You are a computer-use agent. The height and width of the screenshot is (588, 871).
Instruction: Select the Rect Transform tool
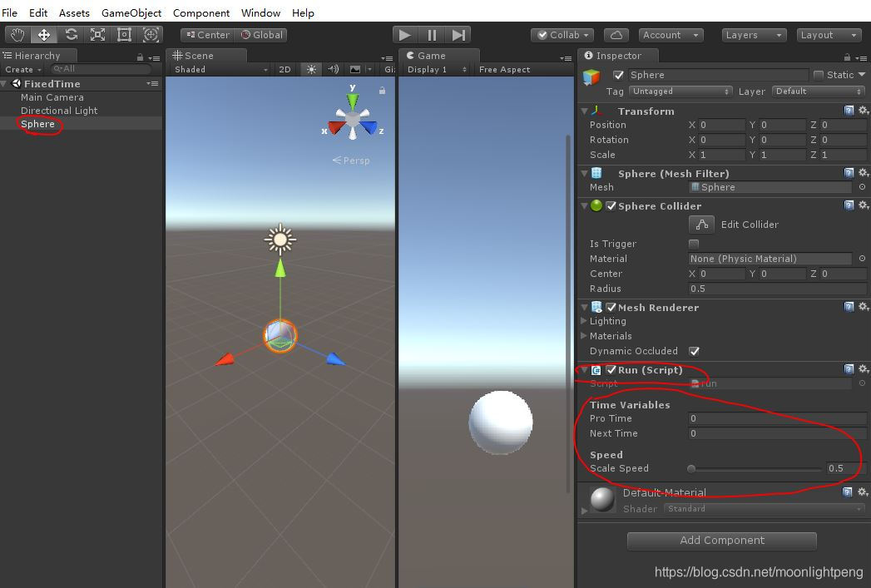click(x=124, y=35)
